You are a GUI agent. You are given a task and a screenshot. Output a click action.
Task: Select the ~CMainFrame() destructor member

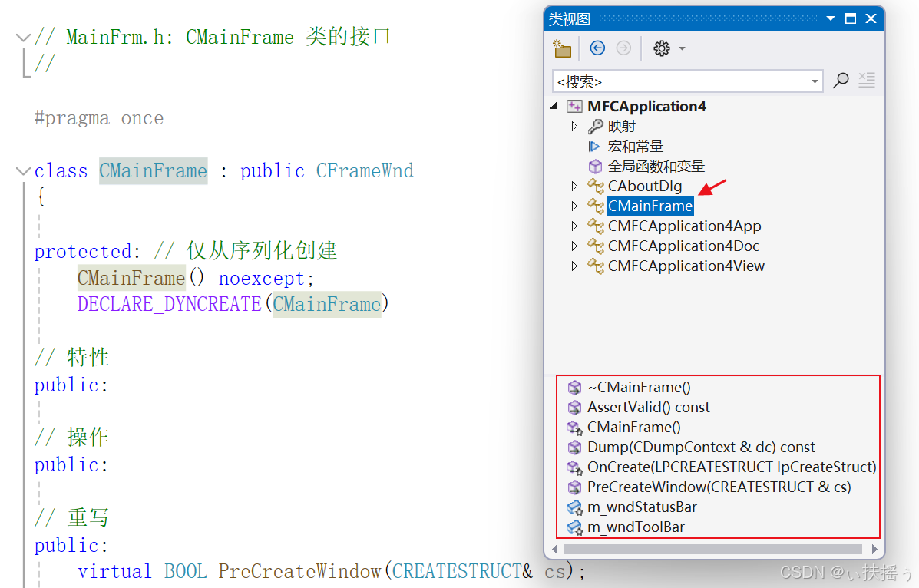(639, 388)
